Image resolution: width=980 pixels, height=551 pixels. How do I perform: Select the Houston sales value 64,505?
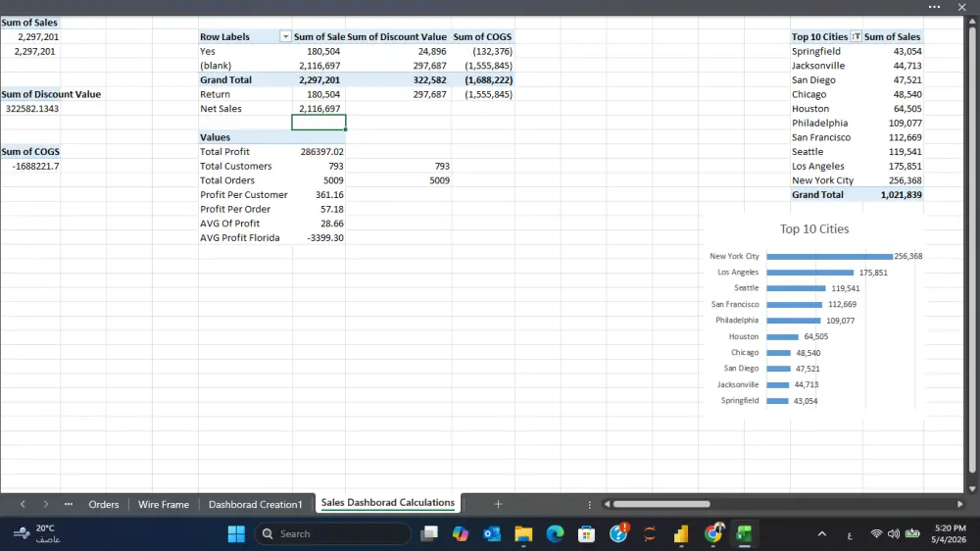(x=893, y=109)
